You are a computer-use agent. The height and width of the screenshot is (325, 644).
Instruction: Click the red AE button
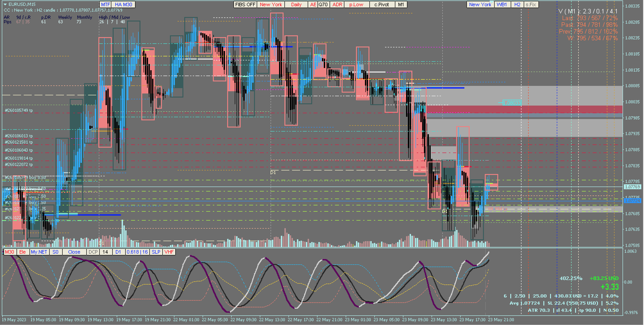click(x=313, y=4)
